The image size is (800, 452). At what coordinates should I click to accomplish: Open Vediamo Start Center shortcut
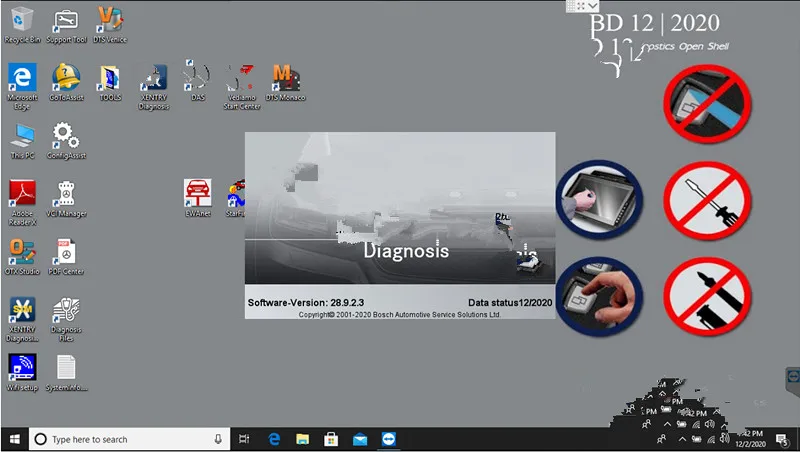240,78
